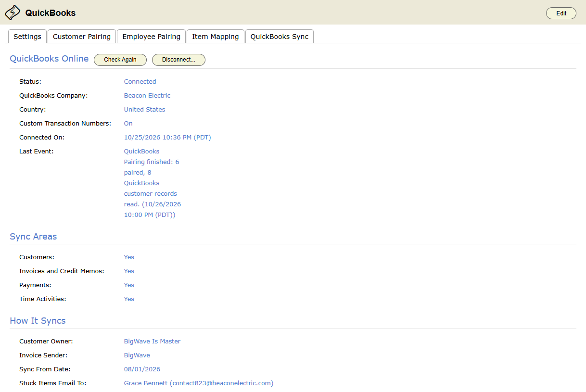Image resolution: width=586 pixels, height=392 pixels.
Task: Click the Customers: label
Action: (x=37, y=257)
